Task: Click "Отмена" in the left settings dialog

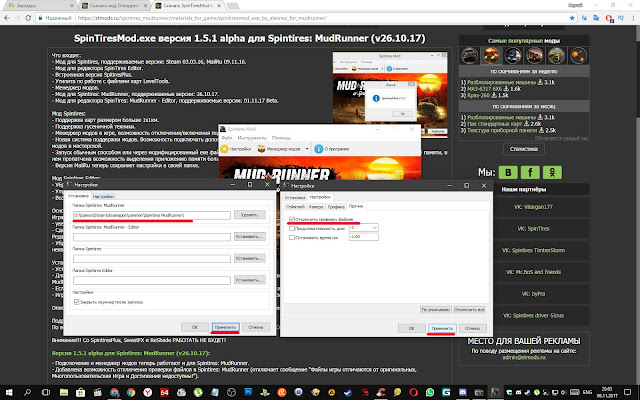Action: click(x=256, y=327)
